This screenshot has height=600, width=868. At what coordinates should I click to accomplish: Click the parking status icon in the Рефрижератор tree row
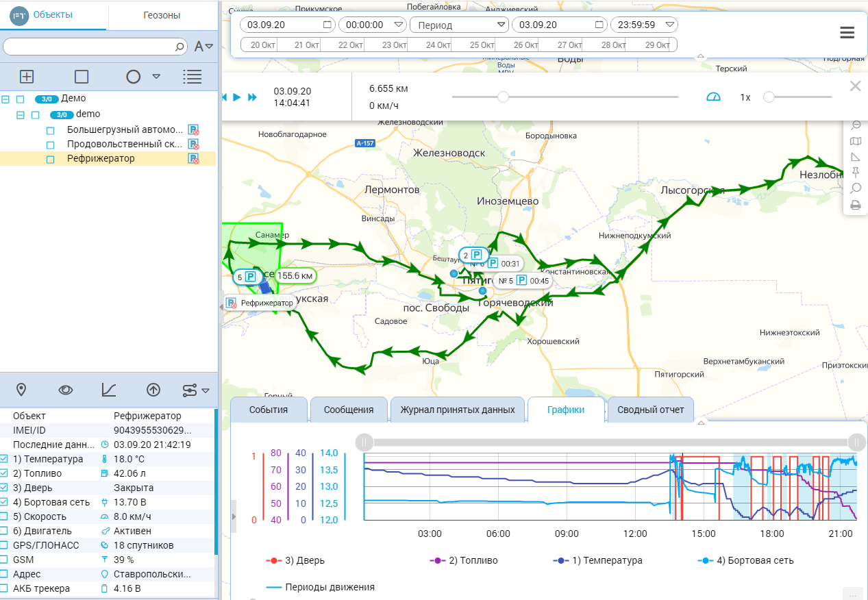tap(194, 158)
